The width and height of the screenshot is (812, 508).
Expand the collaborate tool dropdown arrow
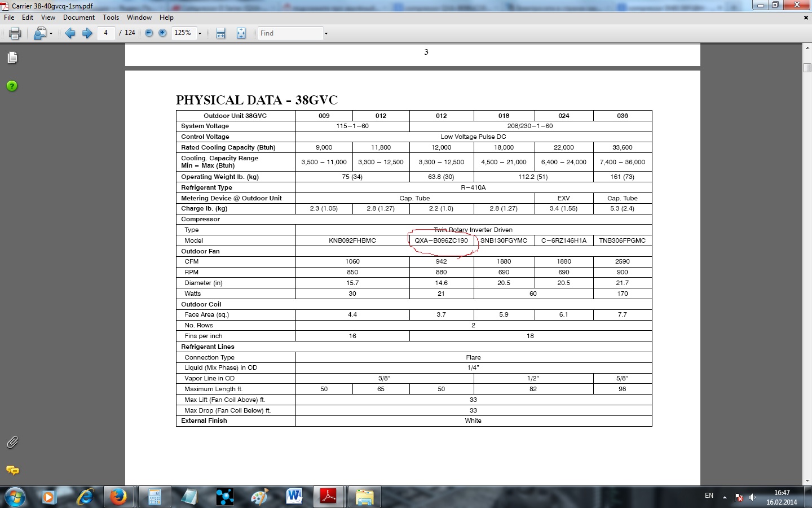51,33
